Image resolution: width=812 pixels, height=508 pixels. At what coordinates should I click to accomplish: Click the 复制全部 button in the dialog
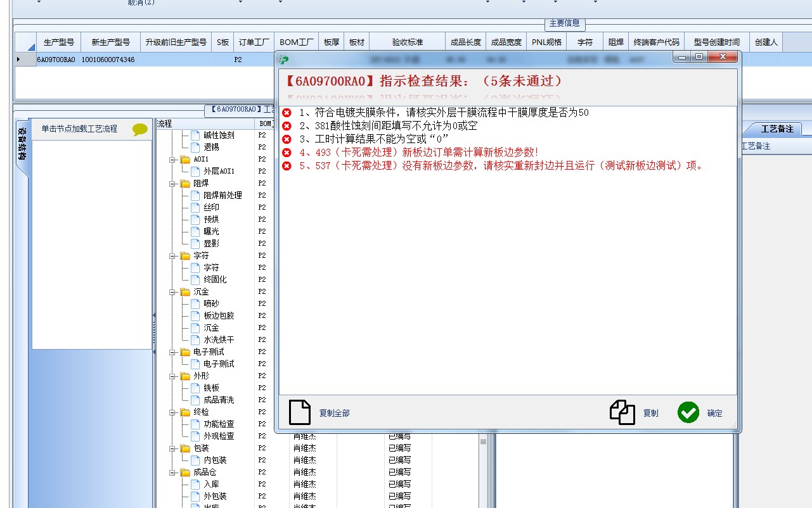319,412
